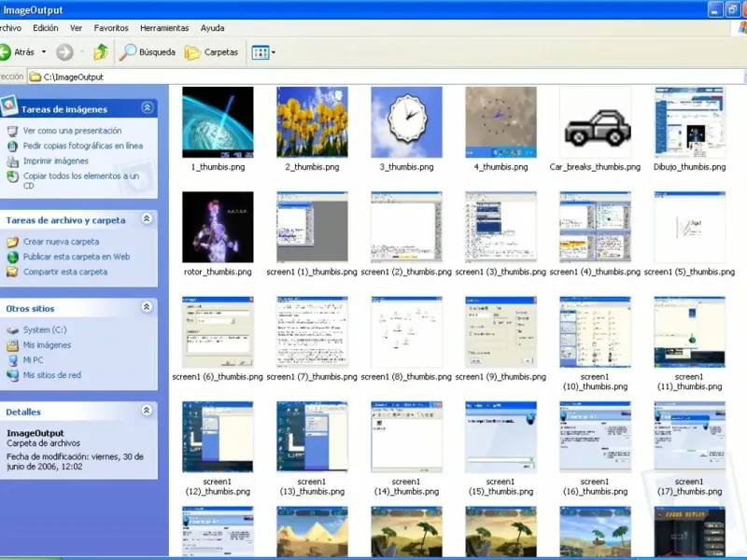Open the back button history dropdown arrow
The width and height of the screenshot is (747, 560).
43,52
